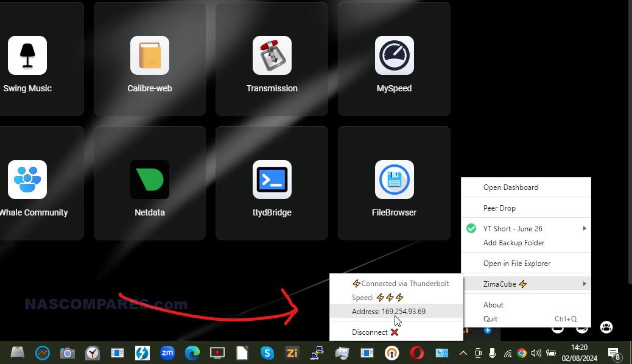The width and height of the screenshot is (632, 364).
Task: Launch the FileBrowser app icon
Action: tap(394, 180)
